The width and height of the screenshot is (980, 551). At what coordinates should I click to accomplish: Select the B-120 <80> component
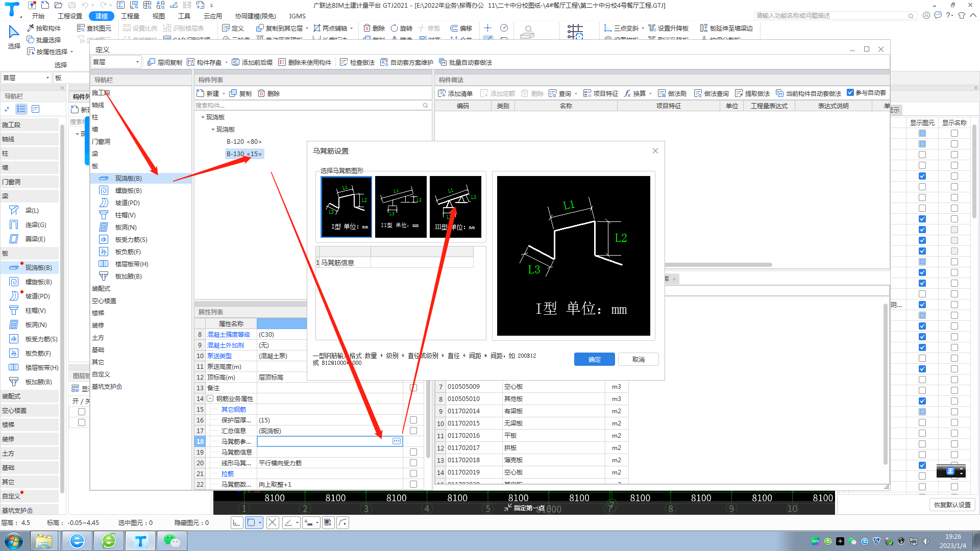coord(244,142)
